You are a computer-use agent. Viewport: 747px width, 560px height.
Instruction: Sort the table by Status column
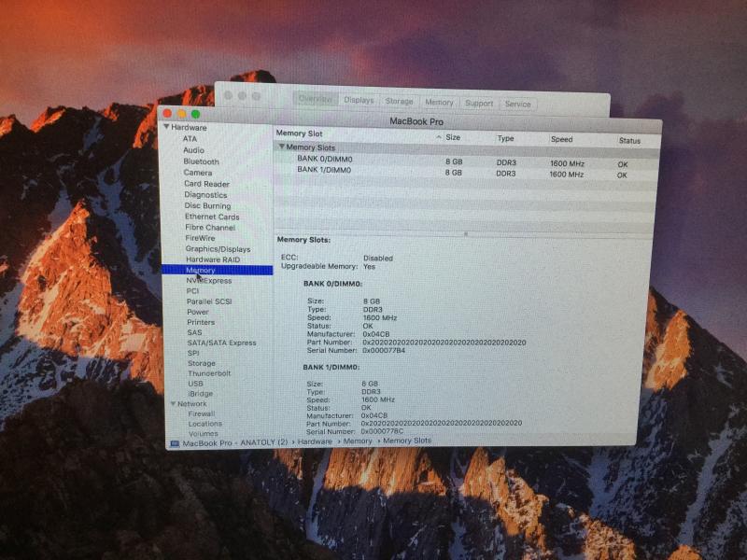(x=629, y=141)
